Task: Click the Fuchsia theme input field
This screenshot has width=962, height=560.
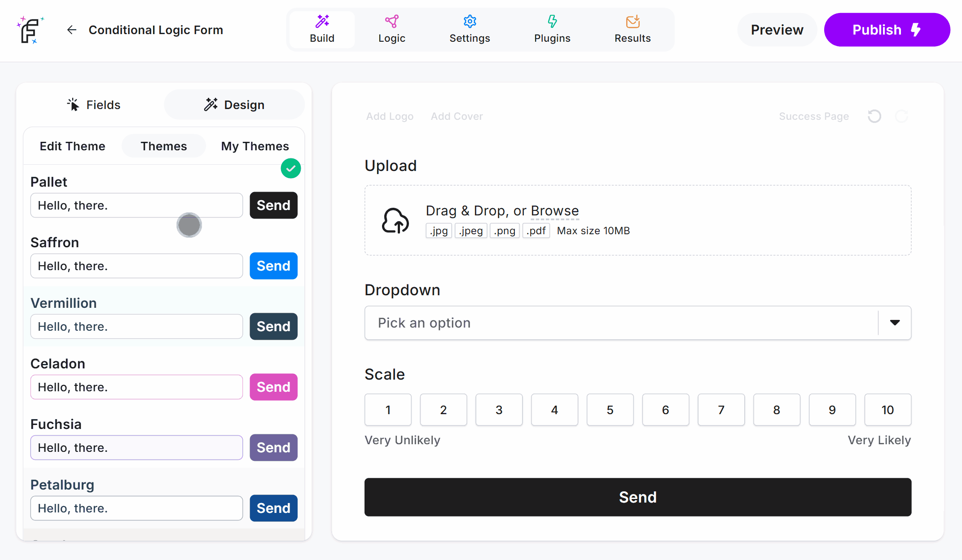Action: (136, 448)
